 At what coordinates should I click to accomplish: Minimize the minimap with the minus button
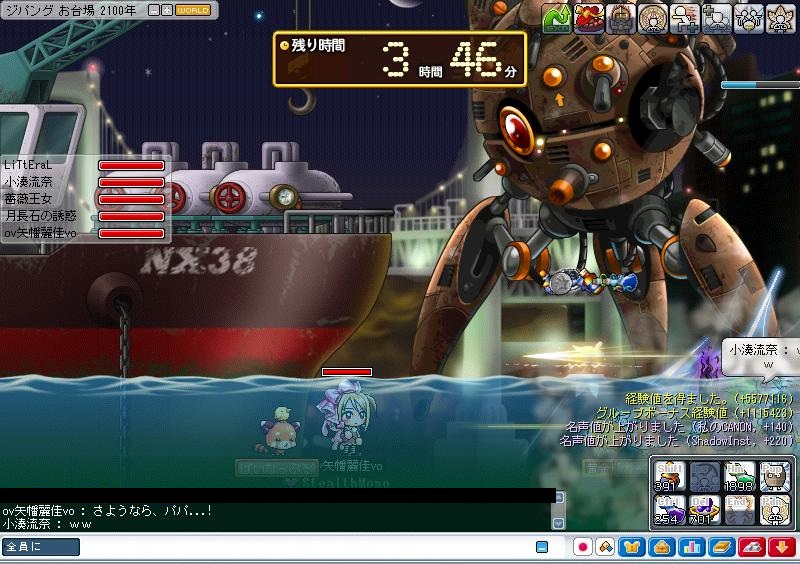click(154, 10)
